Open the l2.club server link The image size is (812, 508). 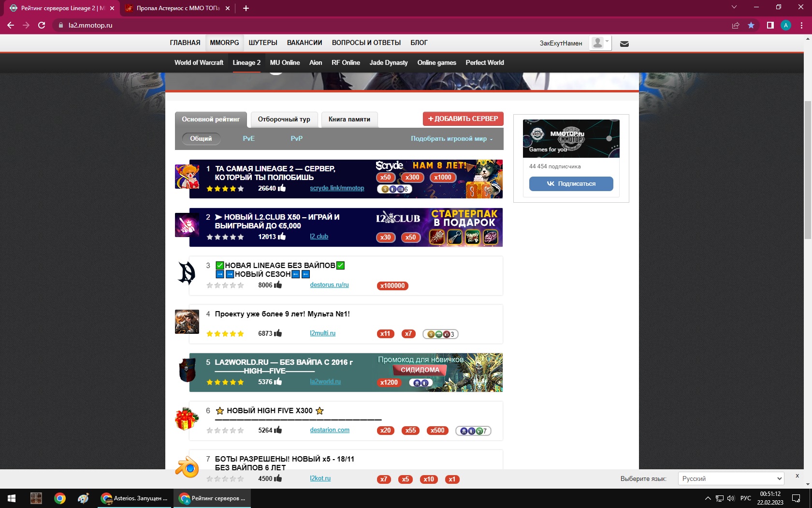(319, 237)
